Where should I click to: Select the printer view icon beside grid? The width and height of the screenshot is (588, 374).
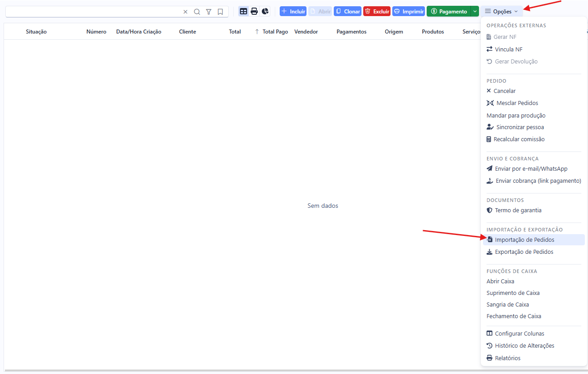pyautogui.click(x=254, y=11)
